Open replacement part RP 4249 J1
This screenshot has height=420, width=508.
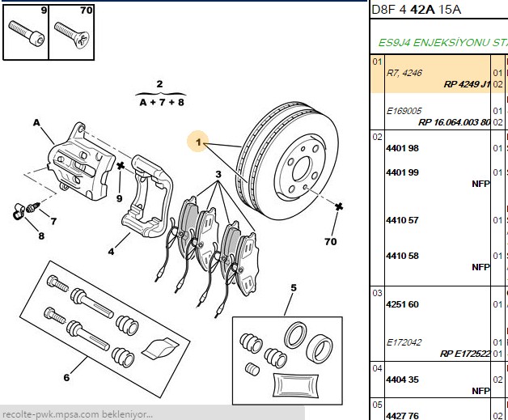tap(466, 84)
